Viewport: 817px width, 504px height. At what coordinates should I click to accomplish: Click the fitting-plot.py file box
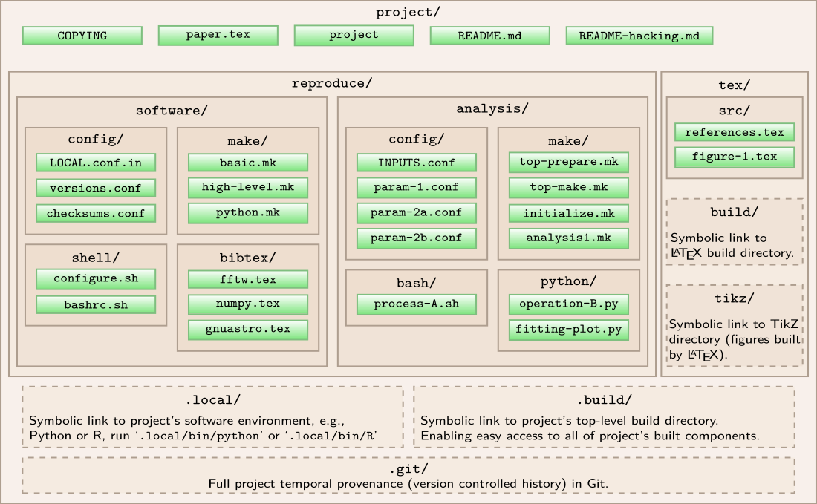[568, 330]
